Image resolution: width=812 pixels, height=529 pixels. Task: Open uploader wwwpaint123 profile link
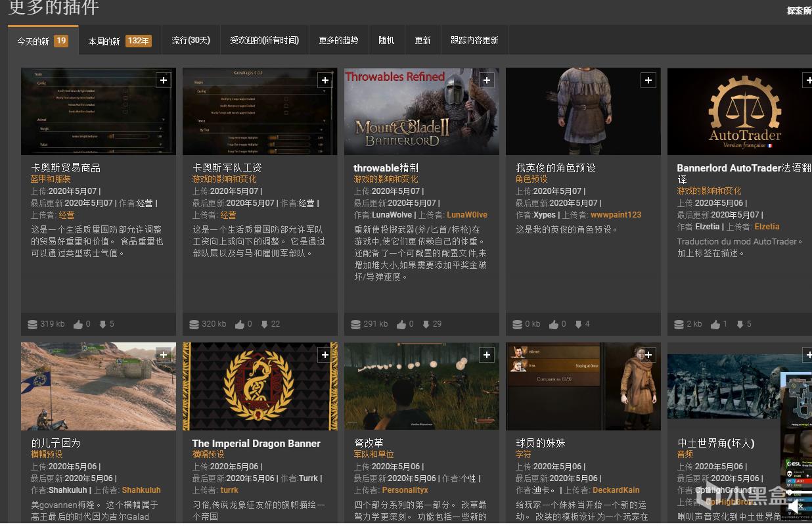click(616, 215)
